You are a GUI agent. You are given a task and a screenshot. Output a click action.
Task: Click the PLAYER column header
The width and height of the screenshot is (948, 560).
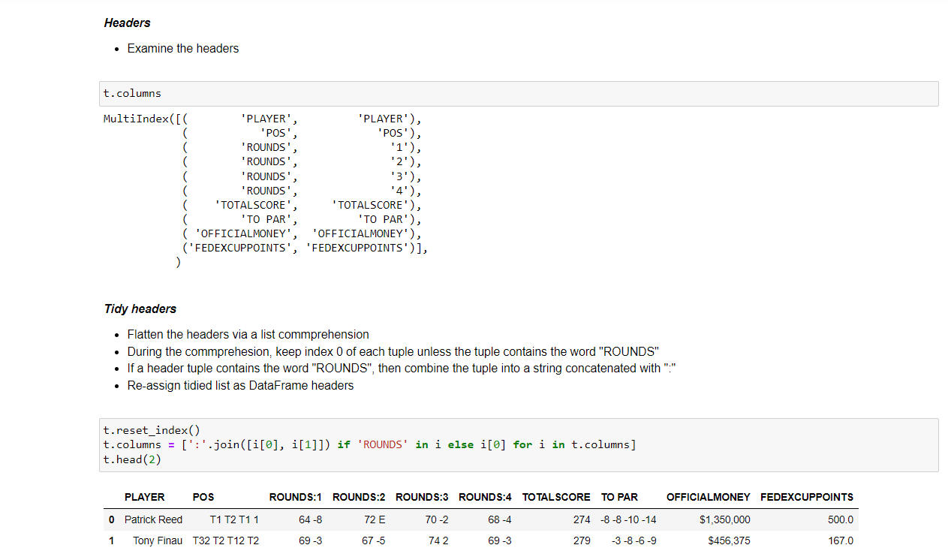[145, 497]
